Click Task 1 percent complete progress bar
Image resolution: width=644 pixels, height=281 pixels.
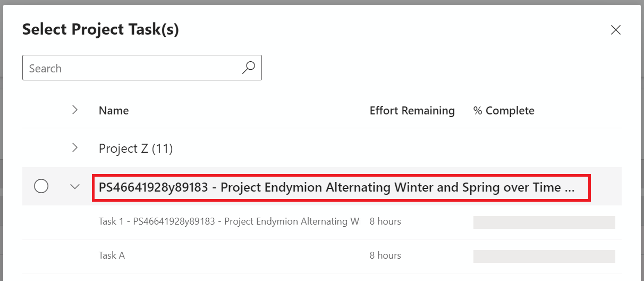[544, 222]
